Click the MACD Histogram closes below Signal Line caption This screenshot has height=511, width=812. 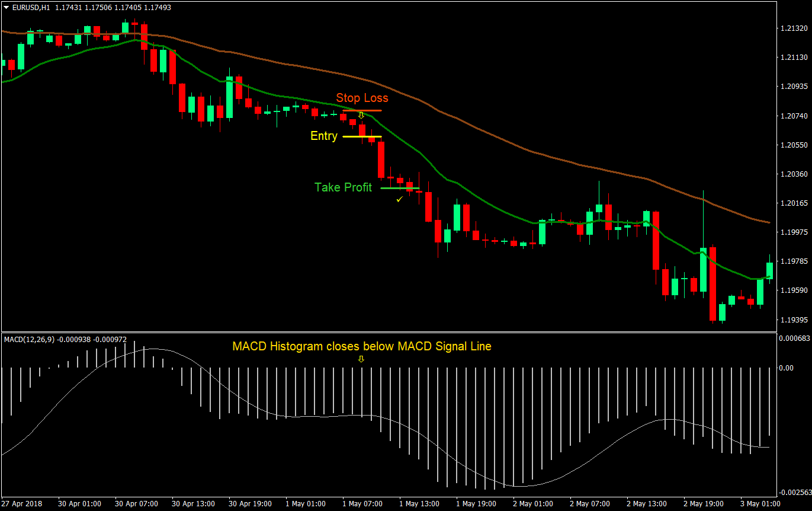coord(362,346)
